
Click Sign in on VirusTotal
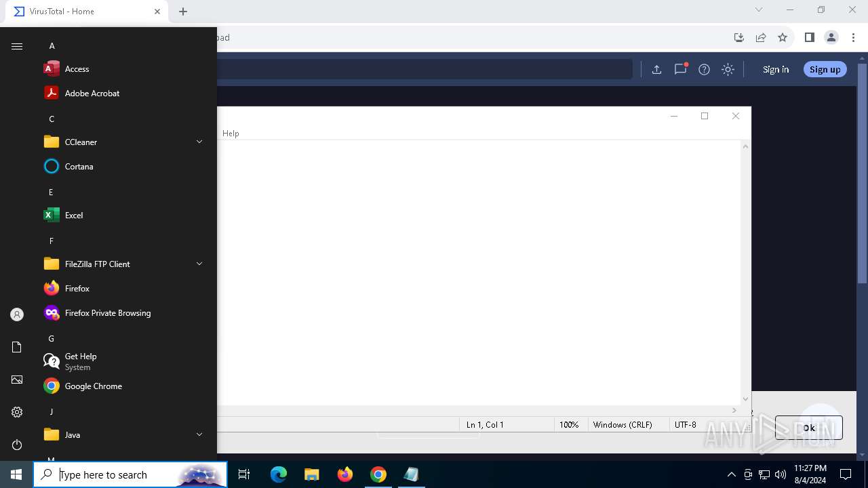click(776, 69)
